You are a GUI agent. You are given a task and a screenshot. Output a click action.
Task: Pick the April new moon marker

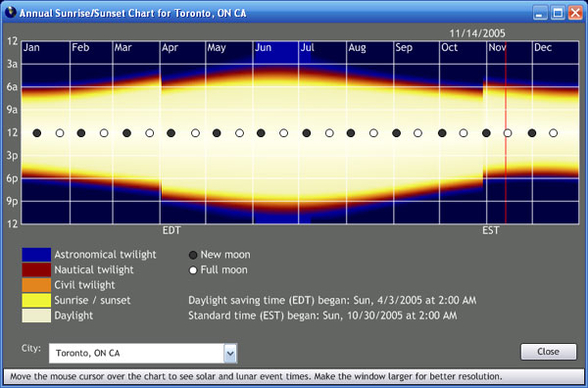coord(171,133)
